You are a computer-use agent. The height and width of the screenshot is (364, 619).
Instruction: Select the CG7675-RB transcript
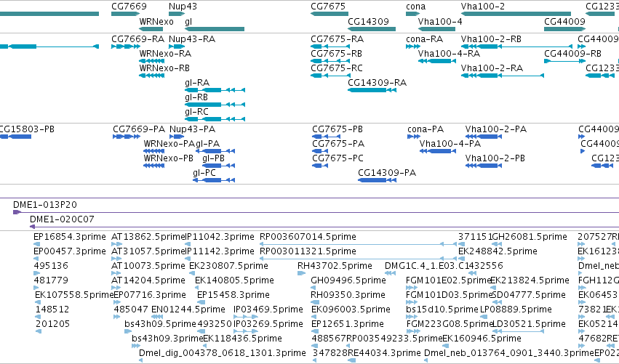tap(330, 61)
